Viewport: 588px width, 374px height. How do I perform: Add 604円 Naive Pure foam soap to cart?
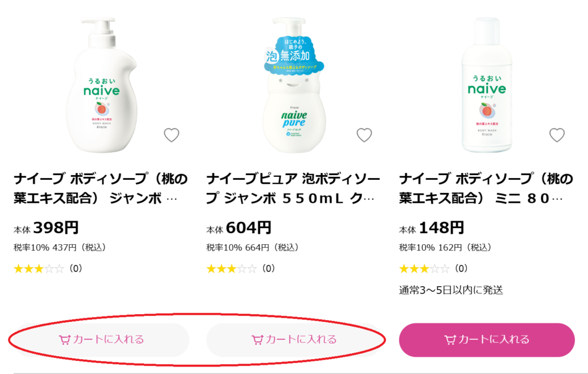[294, 340]
